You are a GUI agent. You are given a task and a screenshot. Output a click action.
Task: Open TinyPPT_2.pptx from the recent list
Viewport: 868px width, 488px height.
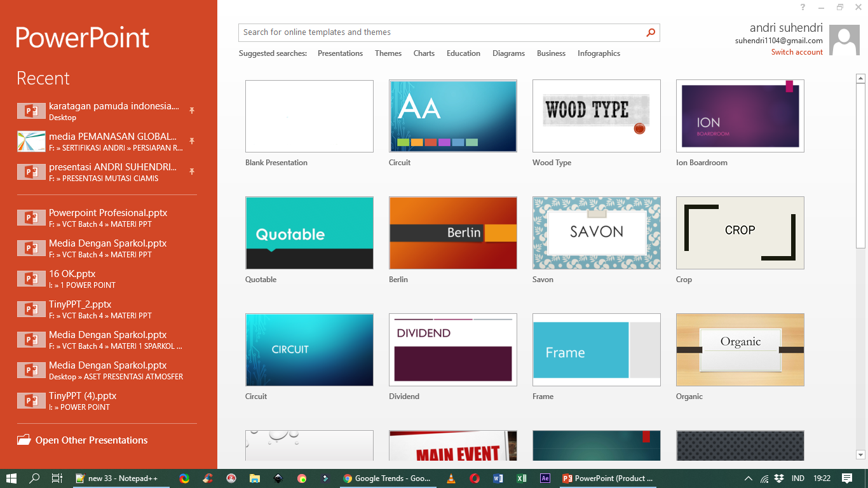pos(106,309)
